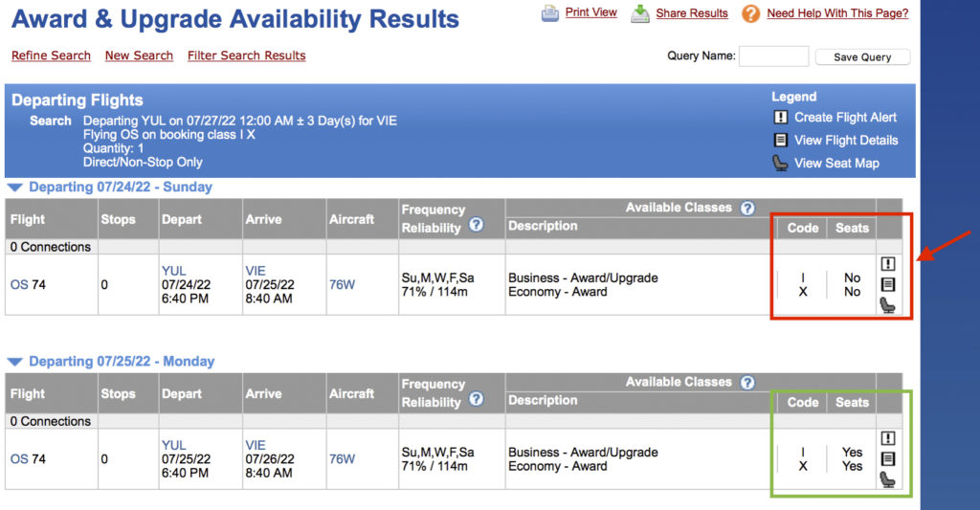View flight details for 07/25/22 flight
The height and width of the screenshot is (510, 980).
click(x=888, y=458)
